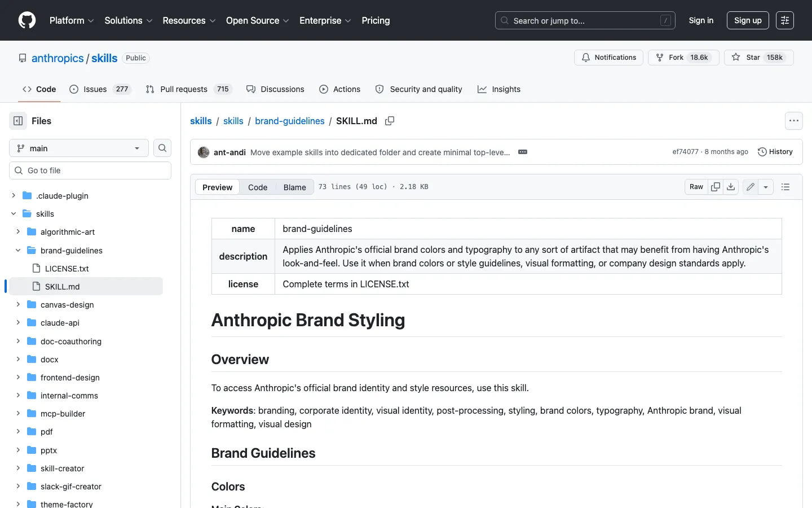Search files with the magnifier button
The width and height of the screenshot is (812, 508).
tap(162, 148)
